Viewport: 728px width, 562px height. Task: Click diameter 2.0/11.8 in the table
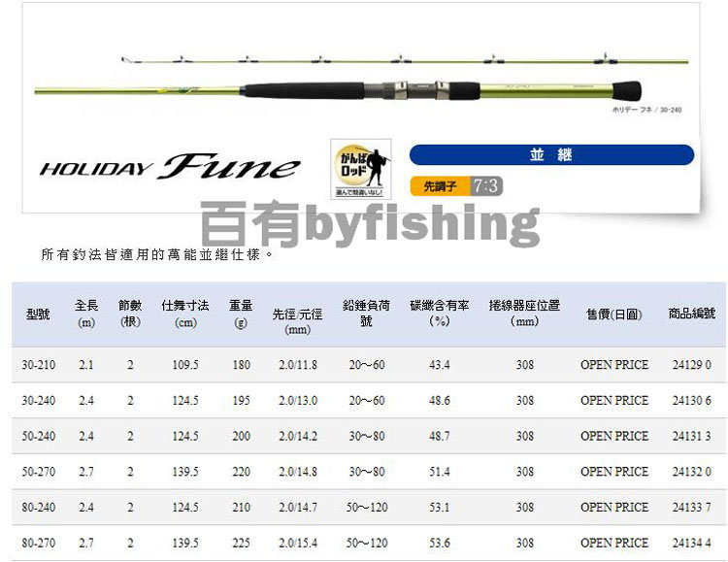pyautogui.click(x=298, y=365)
